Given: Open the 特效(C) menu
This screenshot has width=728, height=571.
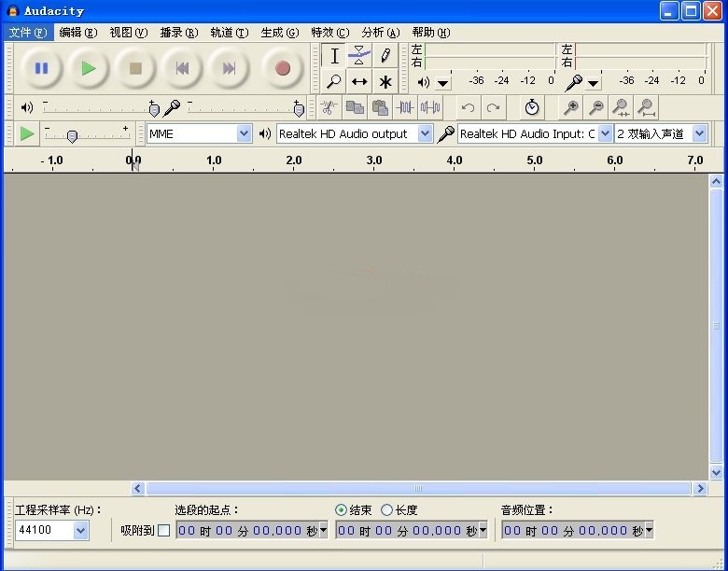Looking at the screenshot, I should 330,33.
